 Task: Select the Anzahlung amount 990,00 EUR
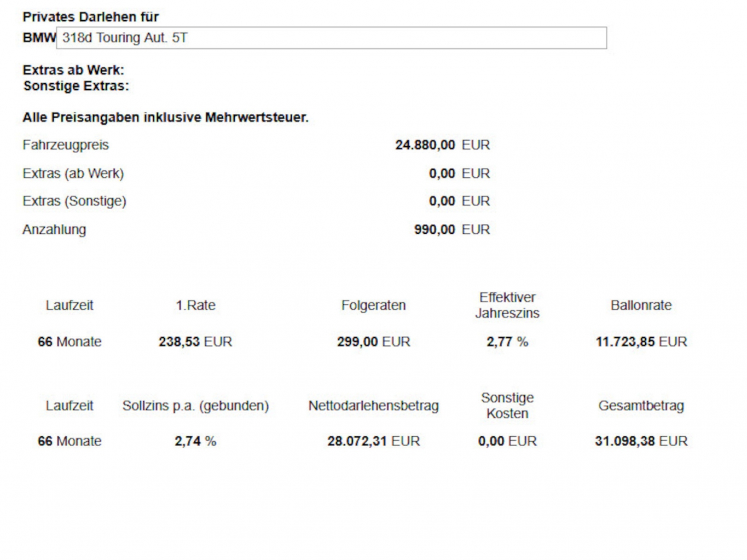451,229
